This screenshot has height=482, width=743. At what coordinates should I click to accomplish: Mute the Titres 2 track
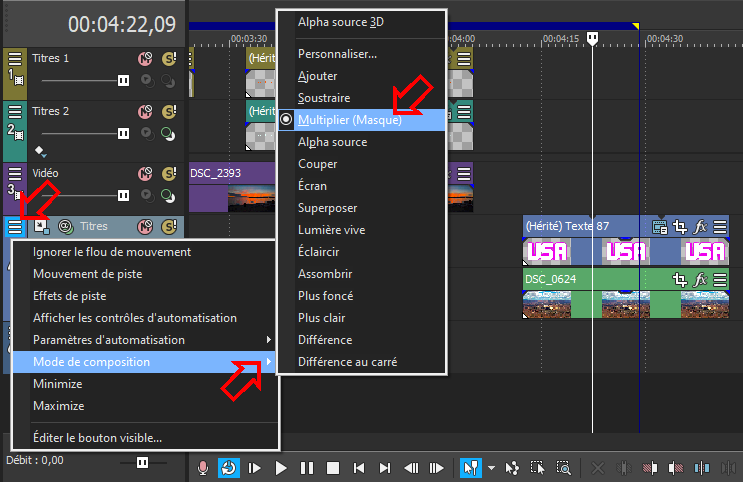tap(145, 112)
